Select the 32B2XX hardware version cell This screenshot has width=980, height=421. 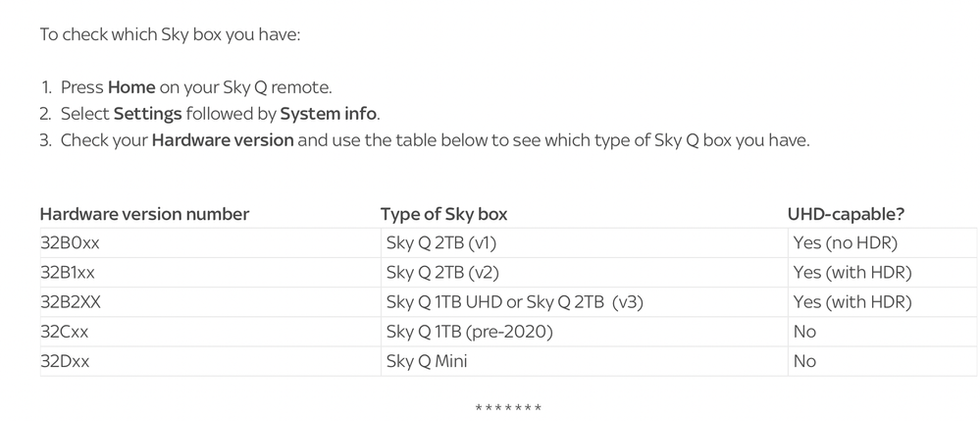tap(71, 302)
